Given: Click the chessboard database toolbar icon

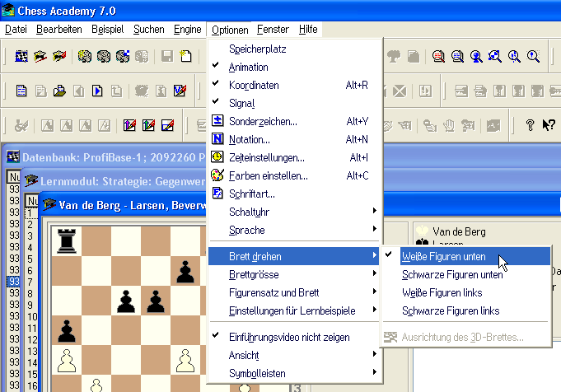Looking at the screenshot, I should [x=21, y=56].
